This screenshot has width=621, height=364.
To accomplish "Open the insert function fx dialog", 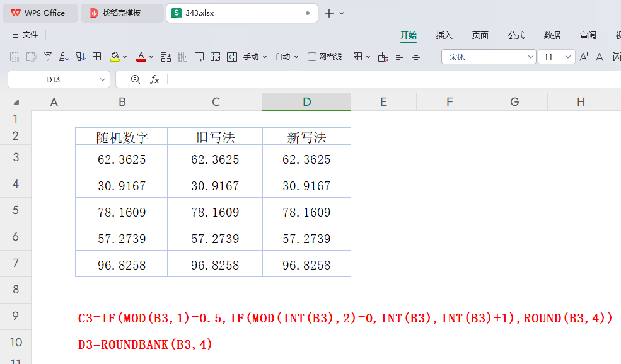I will (x=154, y=79).
